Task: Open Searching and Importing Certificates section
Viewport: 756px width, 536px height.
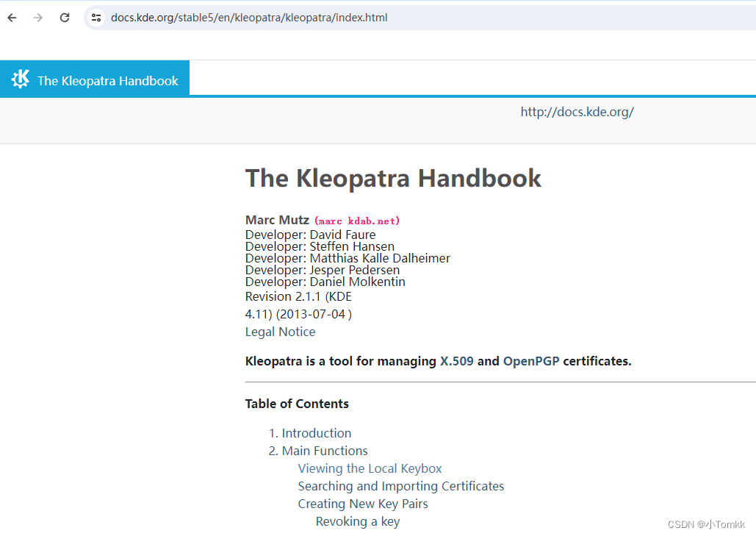Action: point(401,486)
